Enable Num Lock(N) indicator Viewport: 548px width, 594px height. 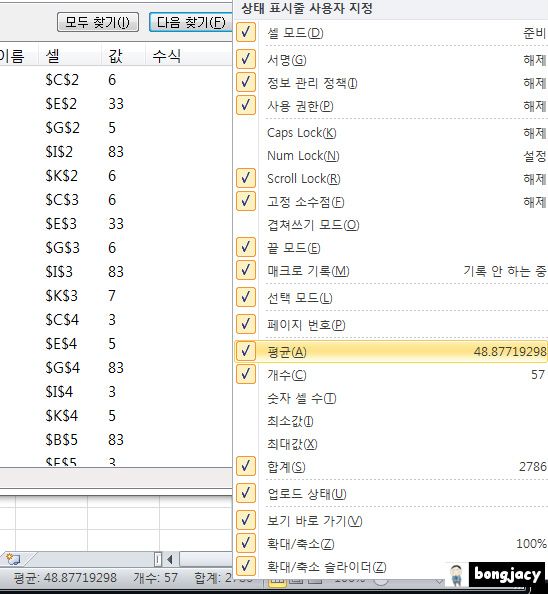pos(391,155)
